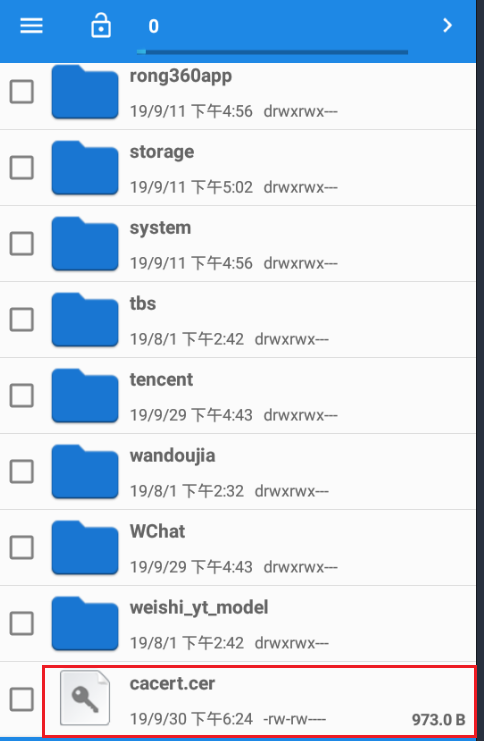Viewport: 484px width, 741px height.
Task: Open the weishi_yt_model folder
Action: pos(238,624)
